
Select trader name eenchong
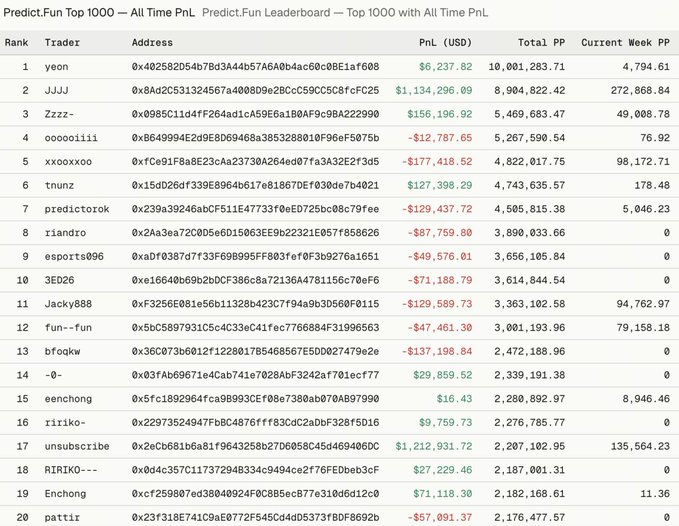(68, 399)
